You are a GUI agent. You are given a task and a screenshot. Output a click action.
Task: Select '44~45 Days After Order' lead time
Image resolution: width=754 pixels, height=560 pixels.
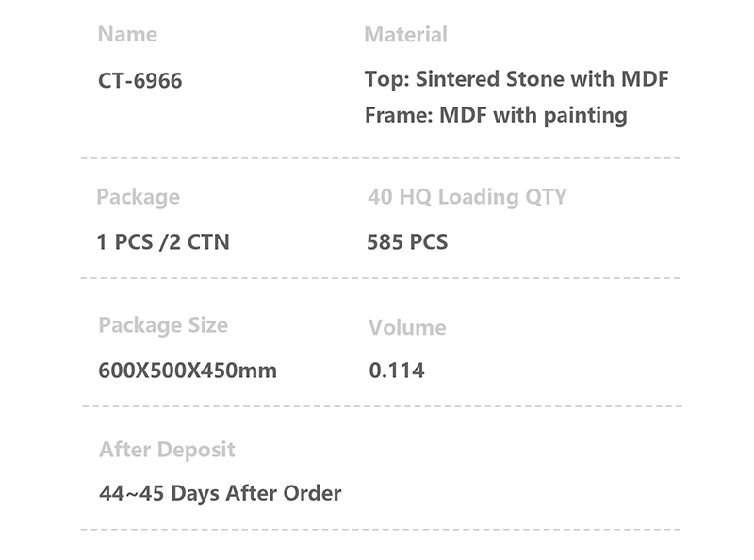coord(220,493)
